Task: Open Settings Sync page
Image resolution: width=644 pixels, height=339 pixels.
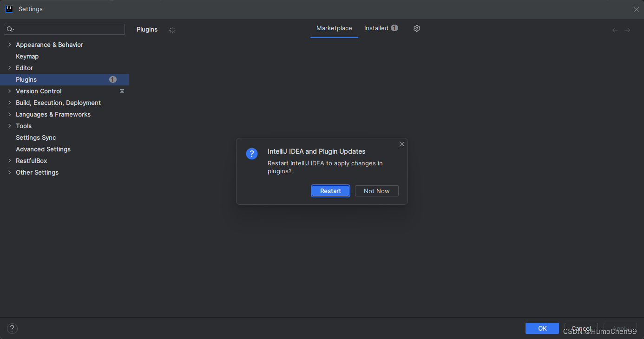Action: [36, 137]
